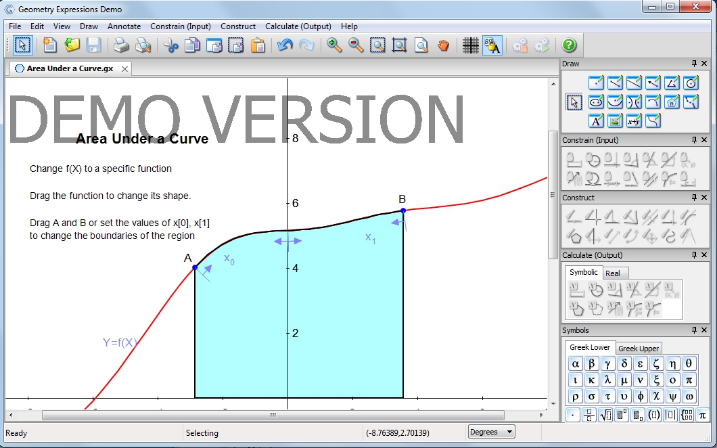Image resolution: width=717 pixels, height=448 pixels.
Task: Switch to the Real tab
Action: (613, 273)
